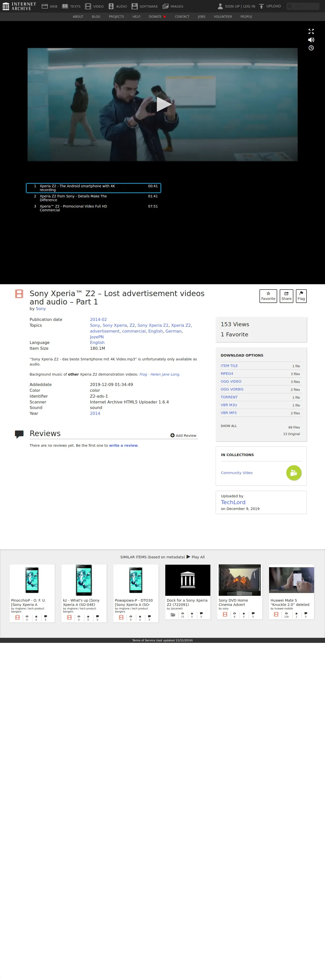
Task: Click Terms of Service footer link
Action: pyautogui.click(x=162, y=640)
